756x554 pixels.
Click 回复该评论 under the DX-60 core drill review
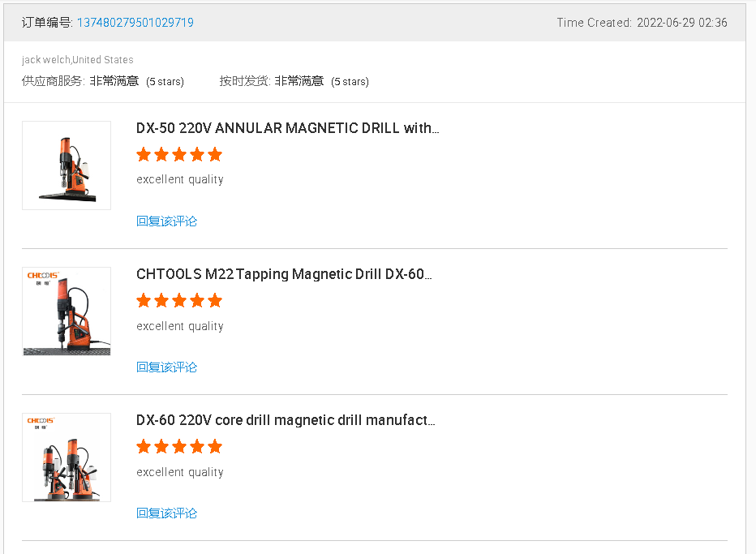[x=166, y=513]
